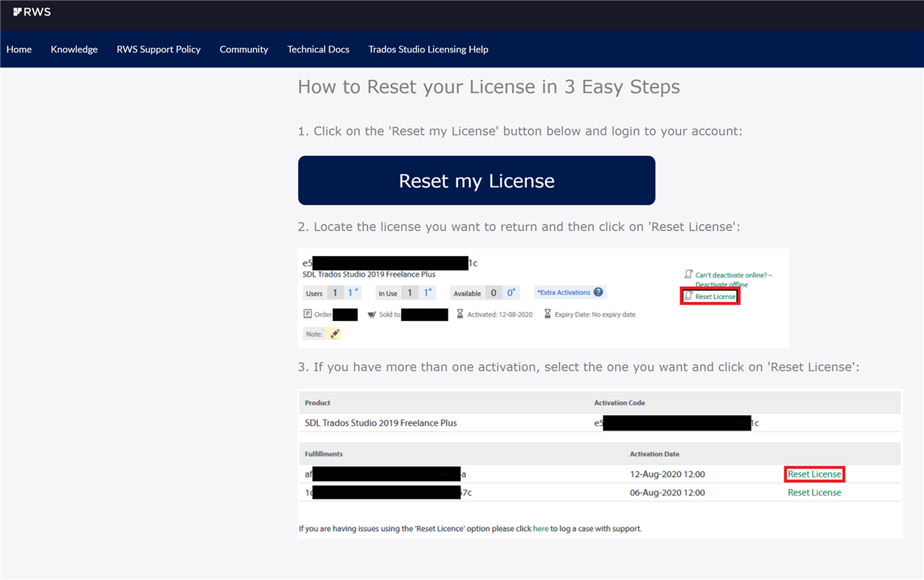The width and height of the screenshot is (924, 580).
Task: Select Trados Studio Licensing Help
Action: point(428,49)
